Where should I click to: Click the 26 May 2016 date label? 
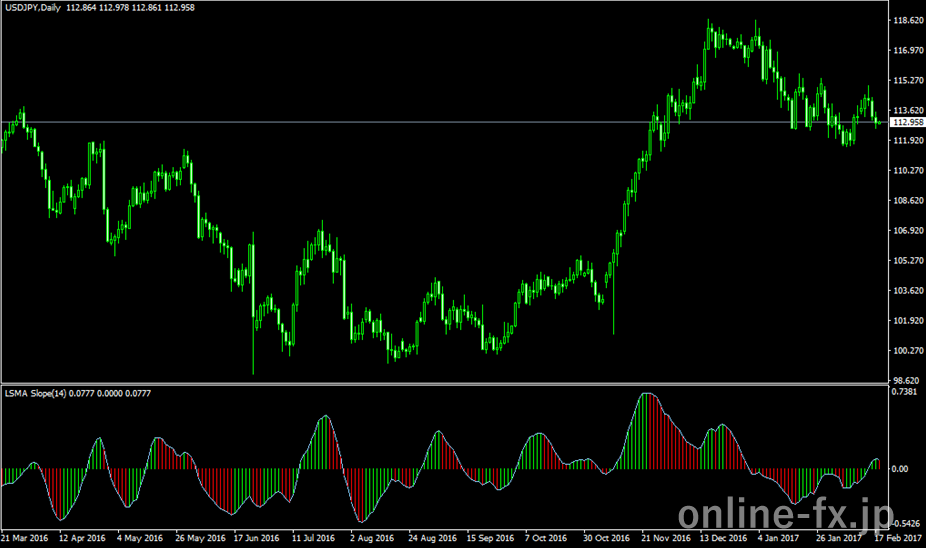(x=200, y=539)
